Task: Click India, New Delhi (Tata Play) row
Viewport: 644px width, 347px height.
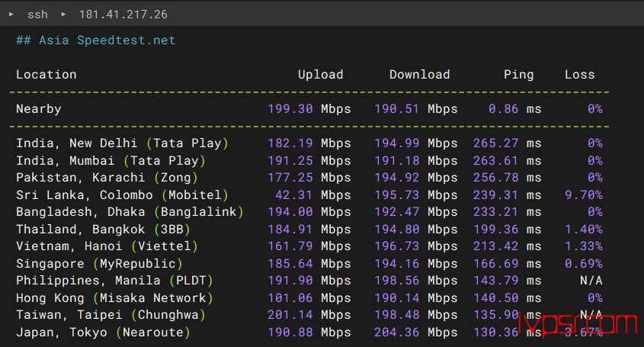Action: pyautogui.click(x=309, y=143)
